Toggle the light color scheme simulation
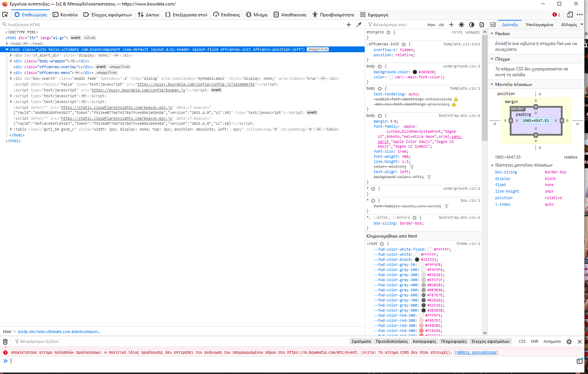This screenshot has height=374, width=588. tap(461, 25)
